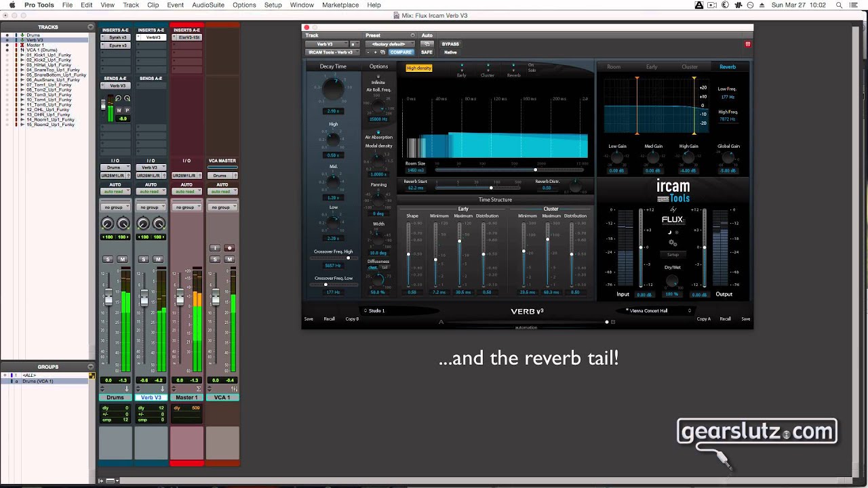Screen dimensions: 868x488
Task: Mute the Verb V3 track
Action: pyautogui.click(x=158, y=260)
